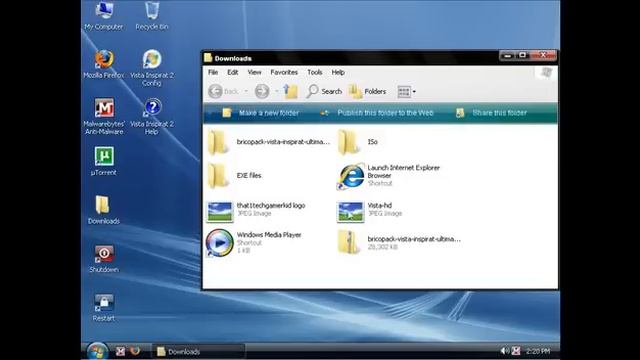Click the 'Vista-hd' file name text
The width and height of the screenshot is (640, 360).
tap(380, 205)
